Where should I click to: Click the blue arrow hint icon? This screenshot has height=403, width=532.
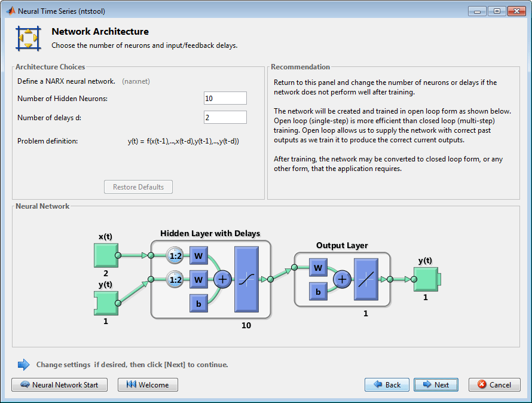[x=23, y=365]
